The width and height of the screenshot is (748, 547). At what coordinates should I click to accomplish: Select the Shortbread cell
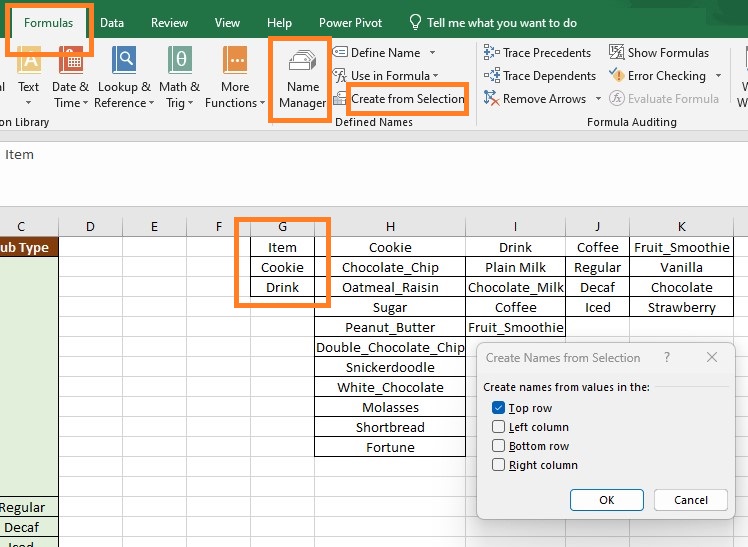[390, 427]
